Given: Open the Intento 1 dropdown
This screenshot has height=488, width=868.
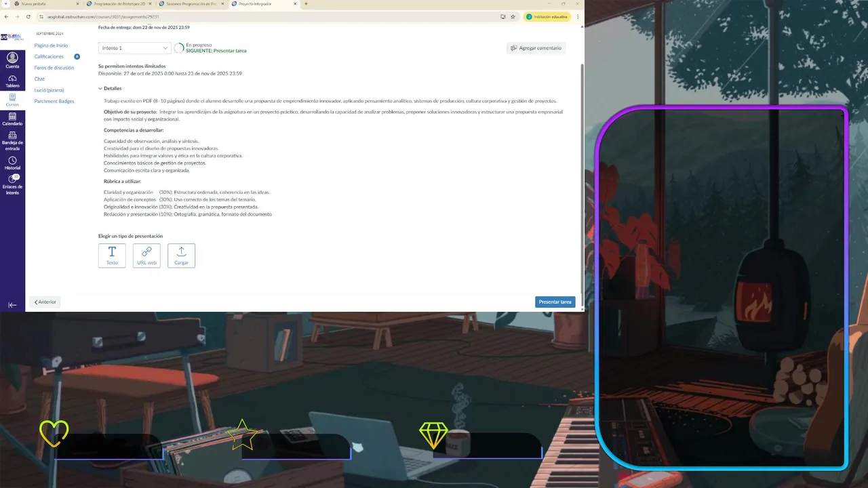Looking at the screenshot, I should (134, 48).
